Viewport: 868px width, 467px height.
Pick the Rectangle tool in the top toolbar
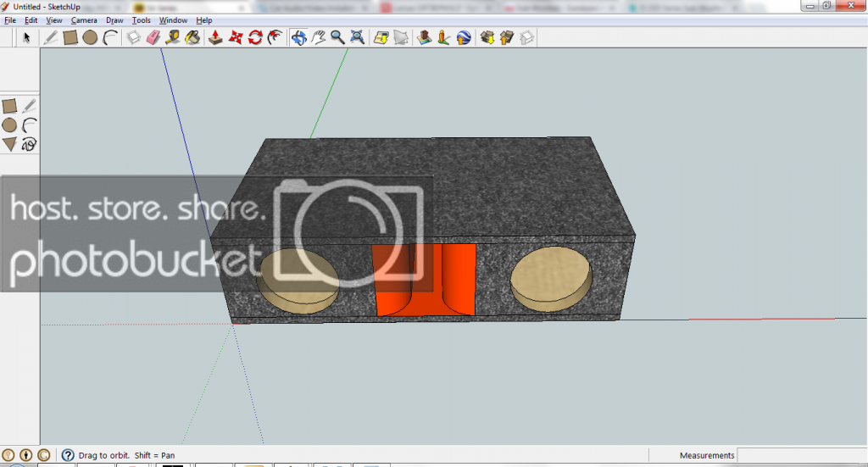point(70,37)
